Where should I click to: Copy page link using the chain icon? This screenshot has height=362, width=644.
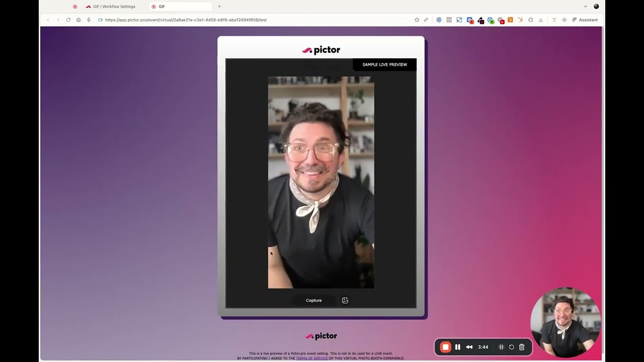pyautogui.click(x=426, y=20)
